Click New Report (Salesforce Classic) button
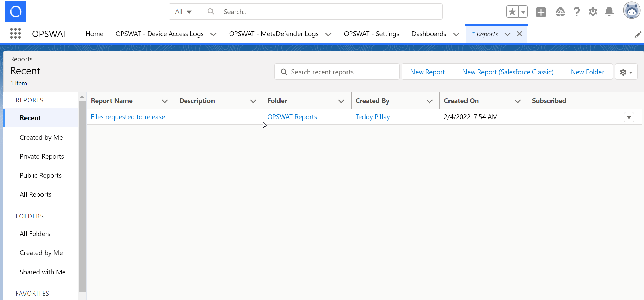This screenshot has width=644, height=300. 508,72
